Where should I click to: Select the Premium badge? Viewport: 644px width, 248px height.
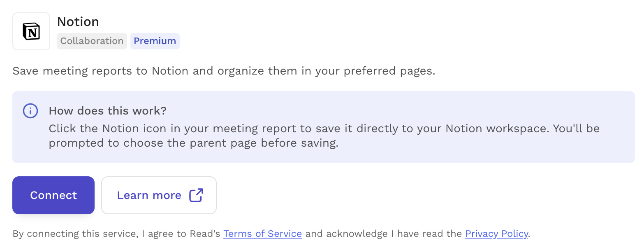point(155,41)
